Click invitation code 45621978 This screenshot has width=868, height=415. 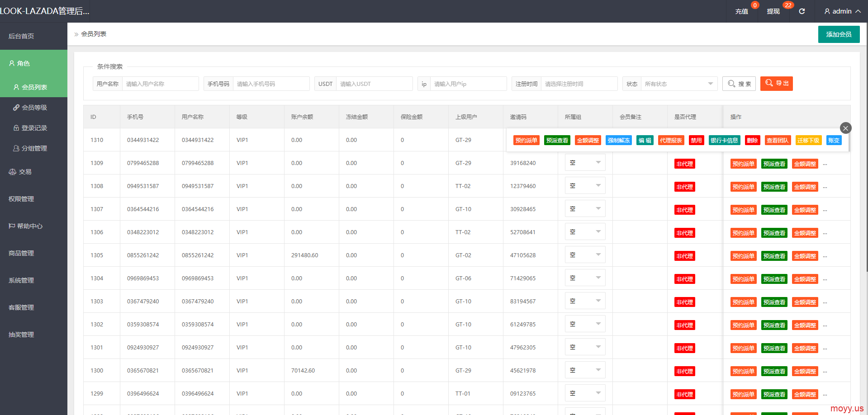point(523,371)
